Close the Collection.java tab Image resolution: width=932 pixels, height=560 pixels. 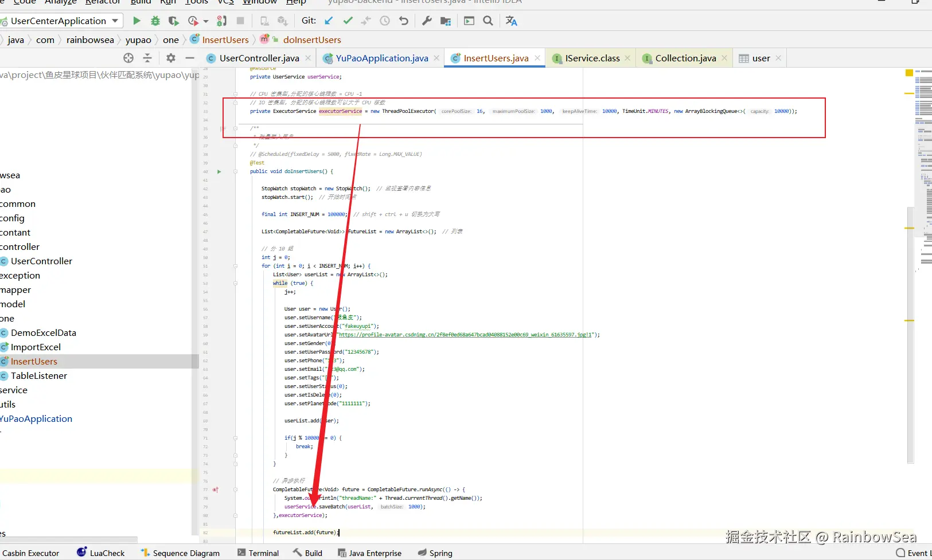coord(724,58)
